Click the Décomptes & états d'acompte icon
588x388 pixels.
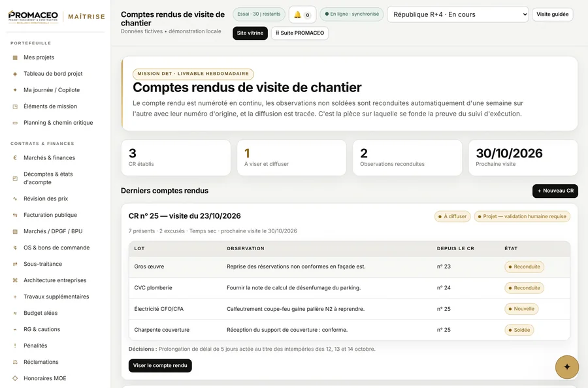pyautogui.click(x=15, y=178)
